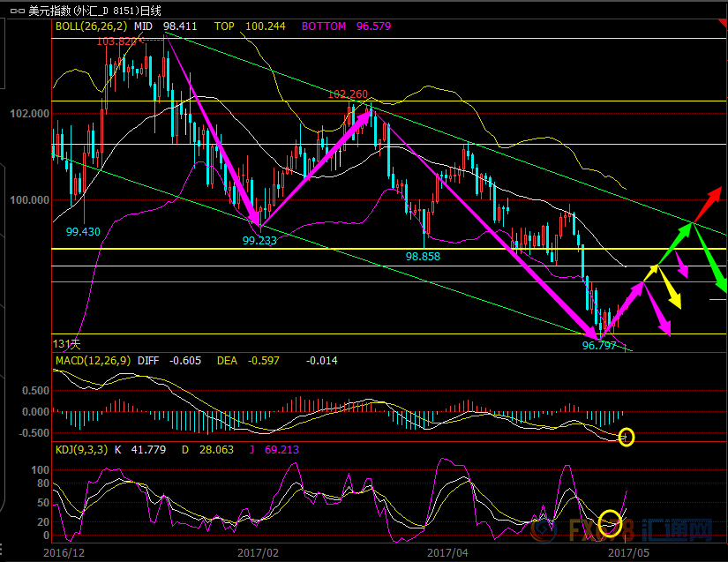Click the 98.858 low price label

pos(423,256)
